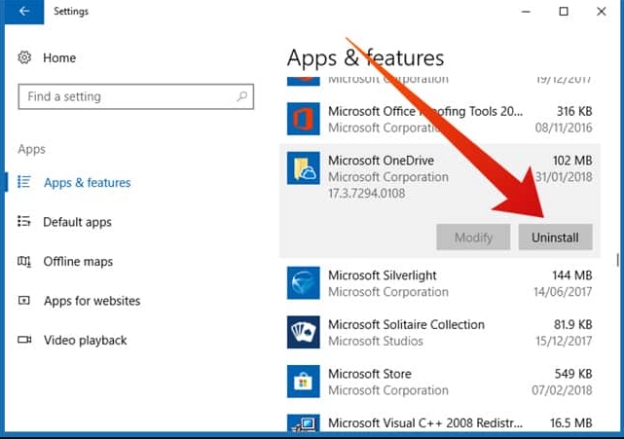
Task: Click the 144 MB size of Silverlight
Action: (572, 275)
